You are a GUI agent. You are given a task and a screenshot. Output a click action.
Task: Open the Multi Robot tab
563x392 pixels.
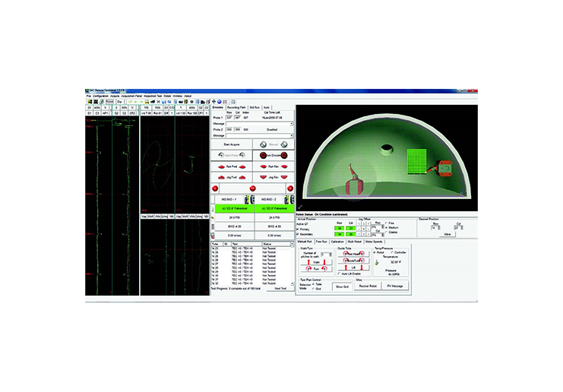click(354, 242)
